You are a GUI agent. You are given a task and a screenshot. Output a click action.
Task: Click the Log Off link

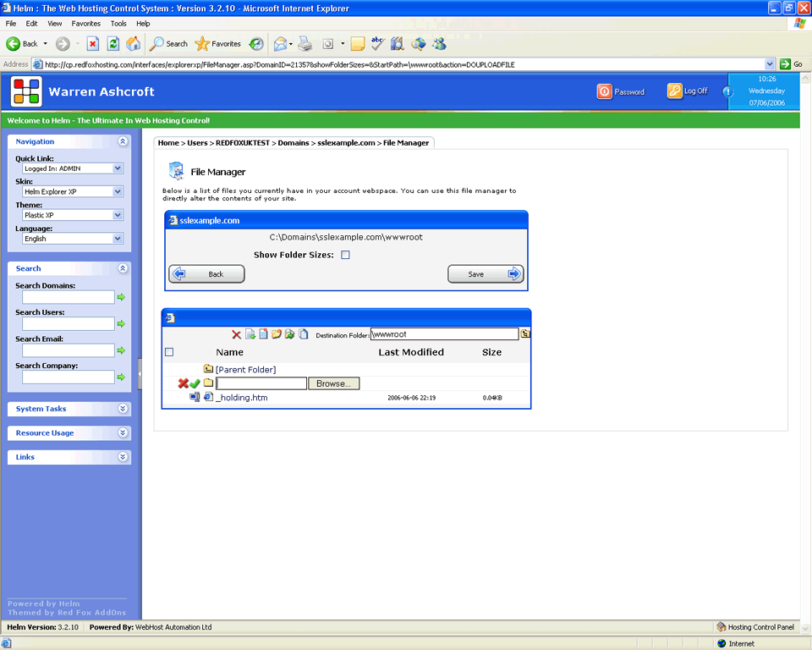tap(688, 91)
